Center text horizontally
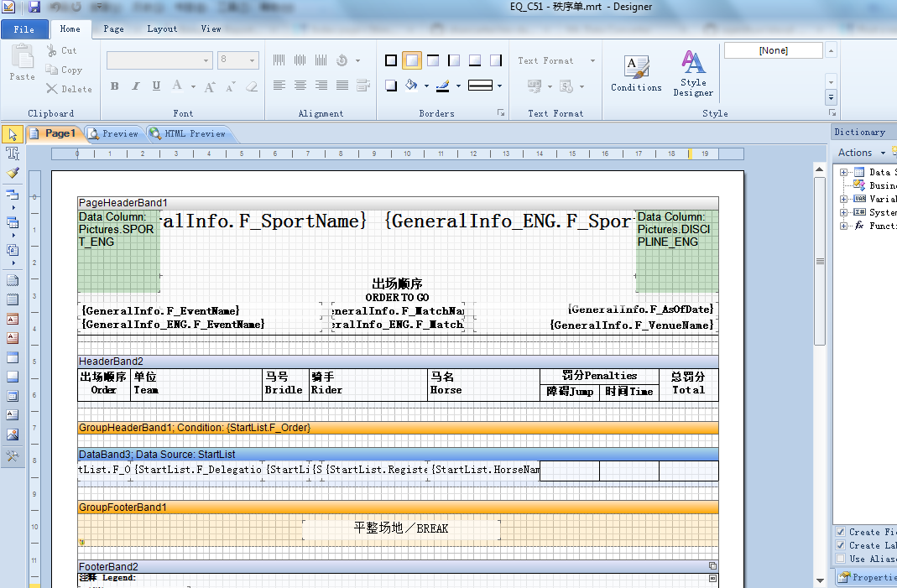Viewport: 897px width, 588px height. pyautogui.click(x=300, y=86)
